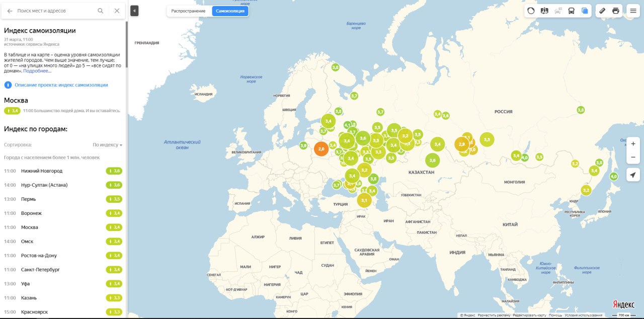Image resolution: width=644 pixels, height=319 pixels.
Task: Zoom out with the minus button
Action: (633, 157)
